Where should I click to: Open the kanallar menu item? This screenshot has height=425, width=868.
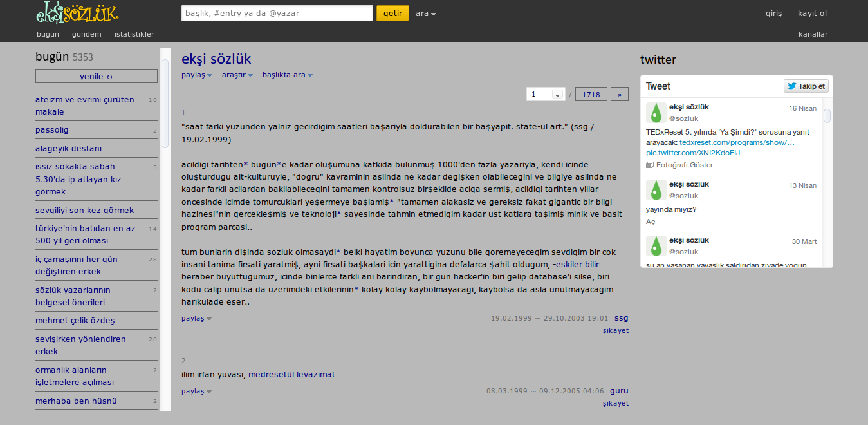pyautogui.click(x=813, y=34)
